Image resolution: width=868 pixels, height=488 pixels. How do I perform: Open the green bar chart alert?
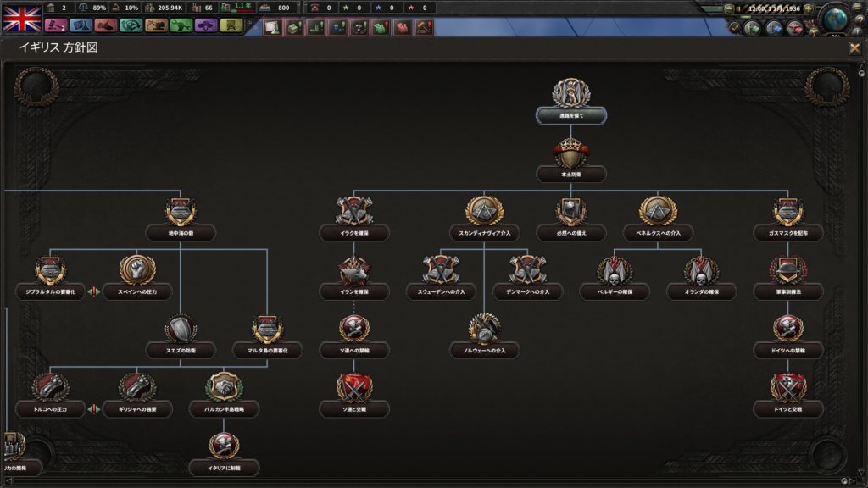click(315, 27)
